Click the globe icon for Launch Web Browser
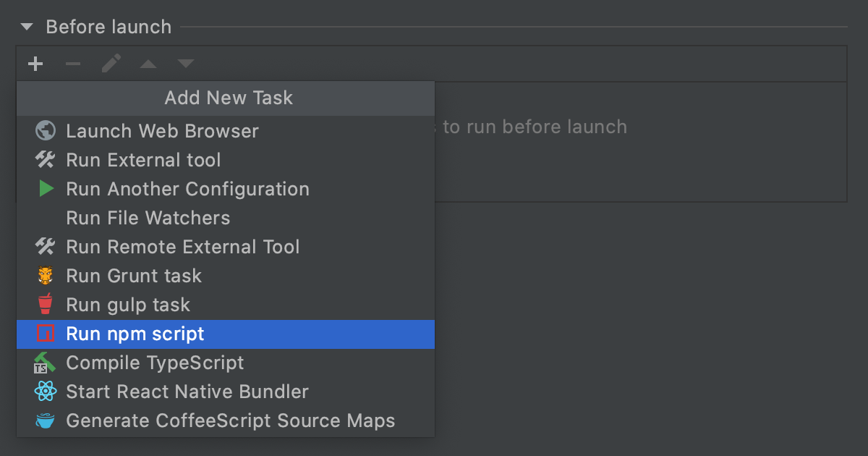Screen dimensions: 868x456 point(45,131)
